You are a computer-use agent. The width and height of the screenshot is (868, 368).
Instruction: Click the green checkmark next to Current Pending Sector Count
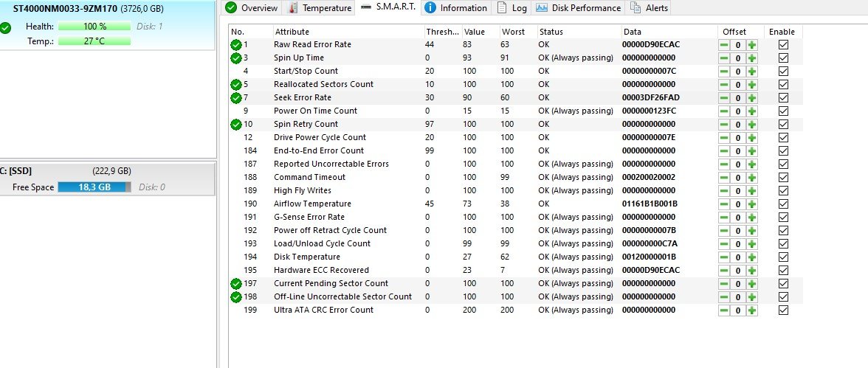point(236,283)
